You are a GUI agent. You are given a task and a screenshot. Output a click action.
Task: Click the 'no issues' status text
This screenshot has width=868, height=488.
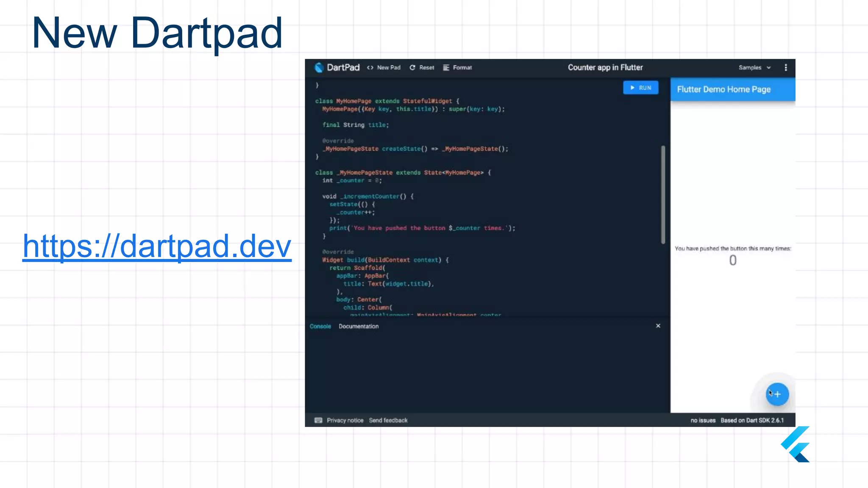coord(703,420)
